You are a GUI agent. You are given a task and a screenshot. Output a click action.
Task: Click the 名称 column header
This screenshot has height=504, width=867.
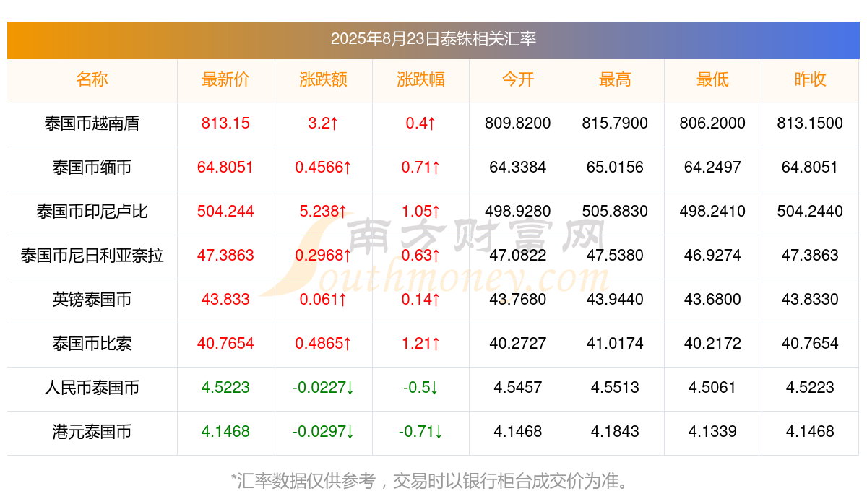92,79
